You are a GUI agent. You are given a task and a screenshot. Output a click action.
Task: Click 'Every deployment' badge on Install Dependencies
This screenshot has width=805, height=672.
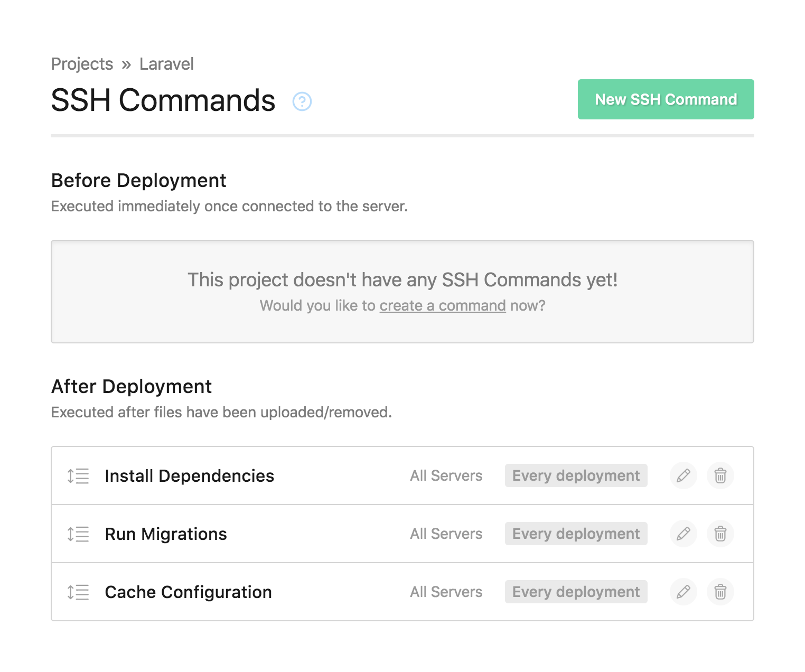tap(576, 475)
